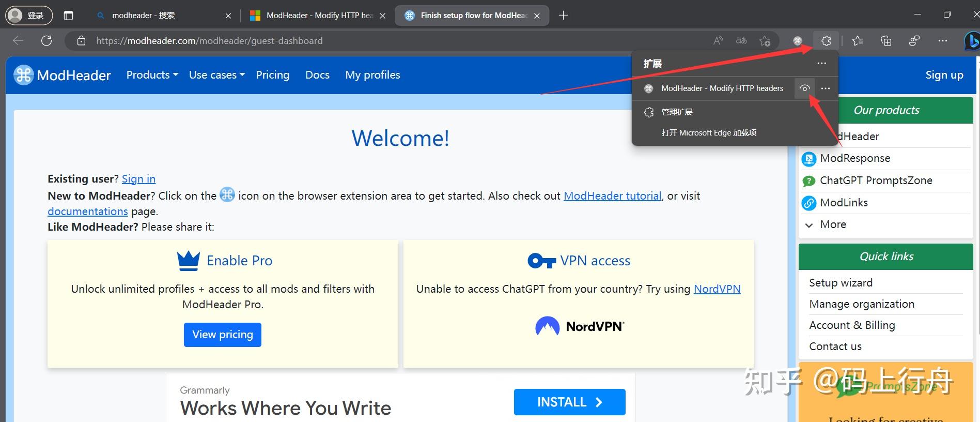
Task: Toggle ModHeader visibility in toolbar eye
Action: click(x=805, y=88)
